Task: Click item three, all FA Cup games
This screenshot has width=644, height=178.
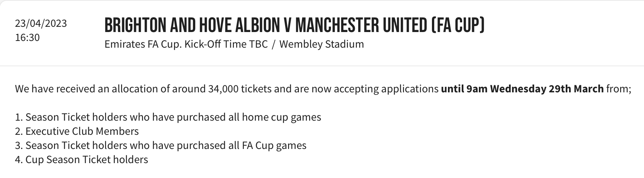Action: coord(161,146)
